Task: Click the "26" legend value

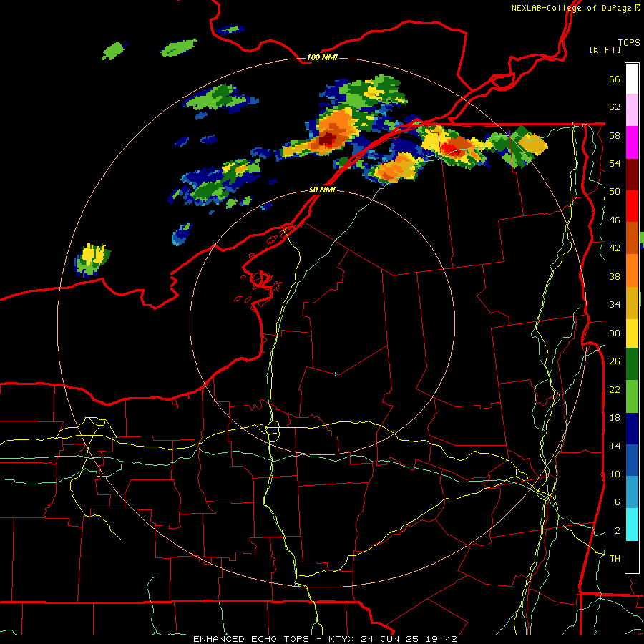Action: click(615, 361)
